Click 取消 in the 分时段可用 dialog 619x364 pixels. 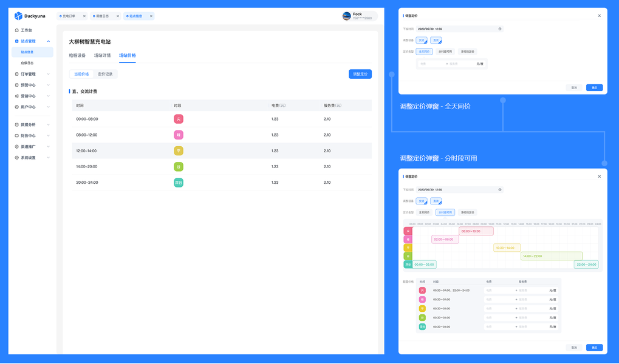(574, 348)
